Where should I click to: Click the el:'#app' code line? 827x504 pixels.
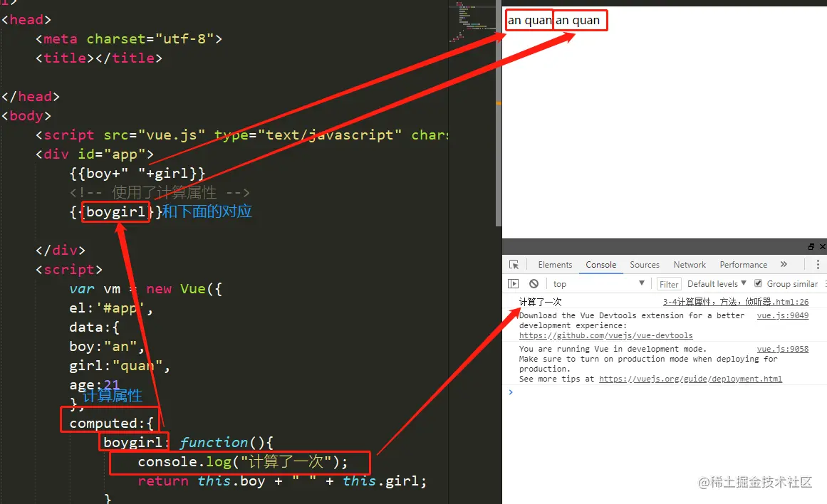[x=111, y=308]
